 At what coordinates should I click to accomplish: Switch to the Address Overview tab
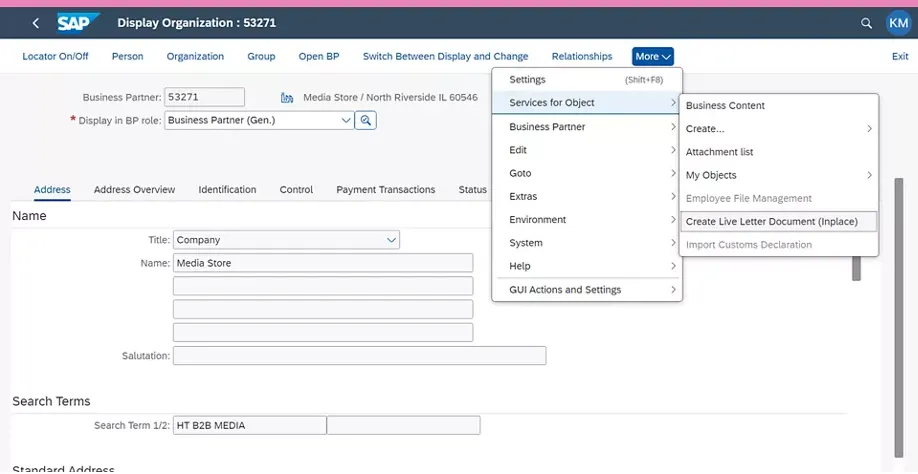point(134,189)
